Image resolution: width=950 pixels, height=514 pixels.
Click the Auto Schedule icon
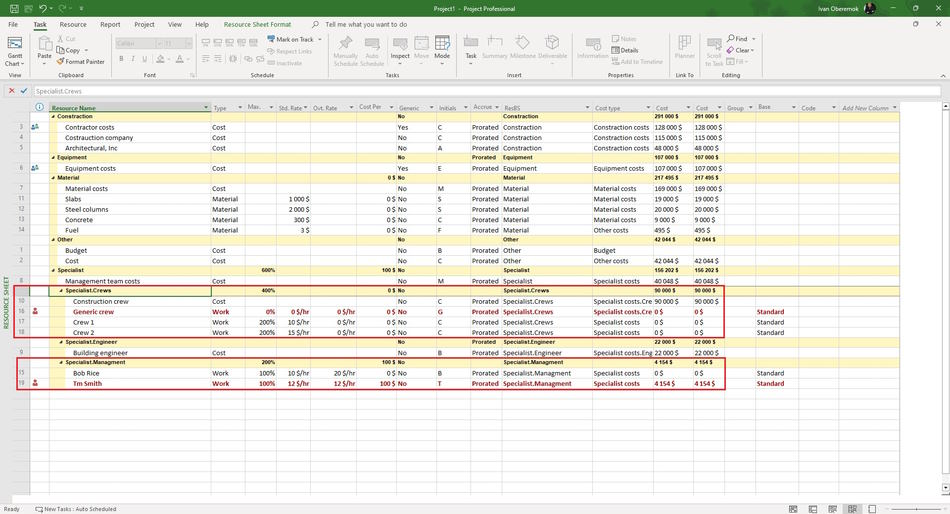tap(372, 43)
